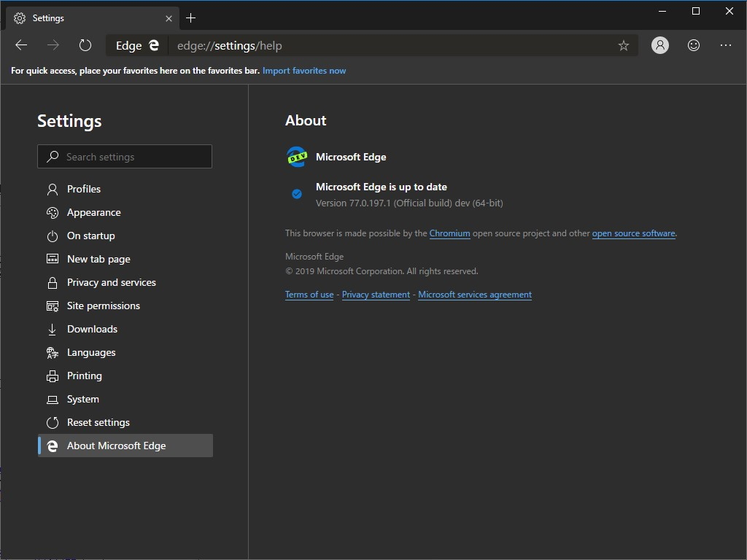Open System settings via the monitor icon
Screen dimensions: 747x560
pyautogui.click(x=53, y=399)
